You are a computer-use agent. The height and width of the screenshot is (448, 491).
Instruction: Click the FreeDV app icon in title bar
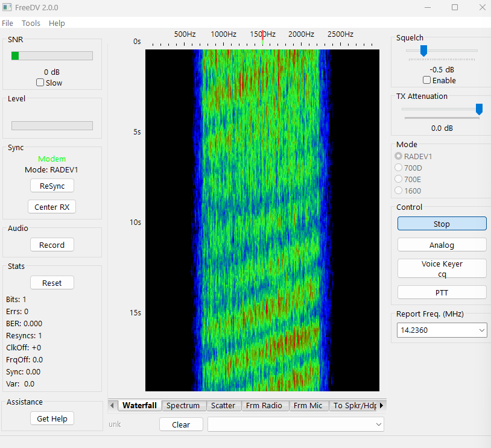[x=7, y=7]
